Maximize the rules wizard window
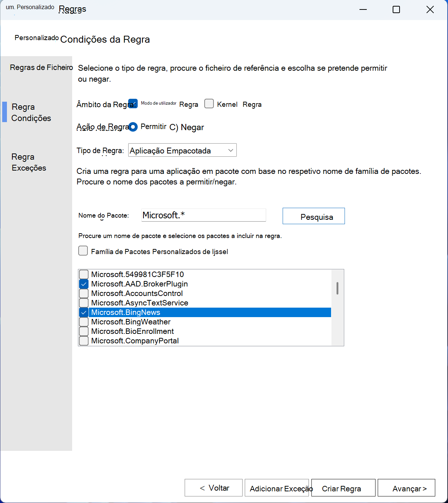 point(396,9)
